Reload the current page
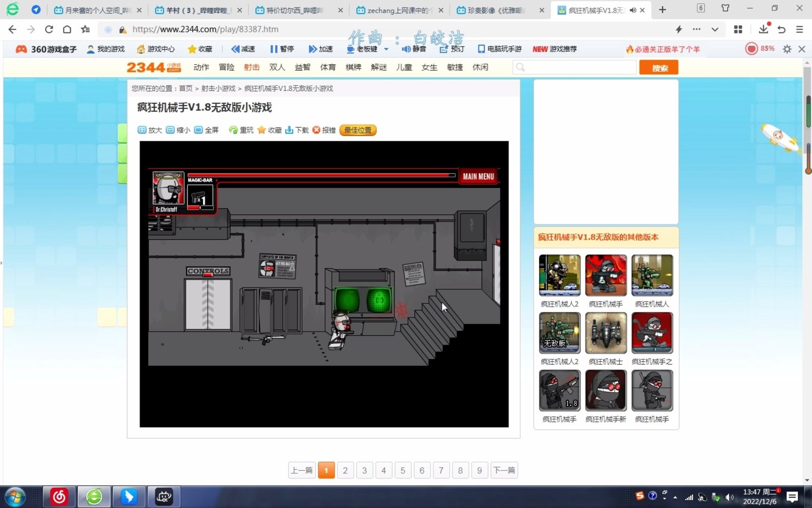This screenshot has height=508, width=812. 49,29
